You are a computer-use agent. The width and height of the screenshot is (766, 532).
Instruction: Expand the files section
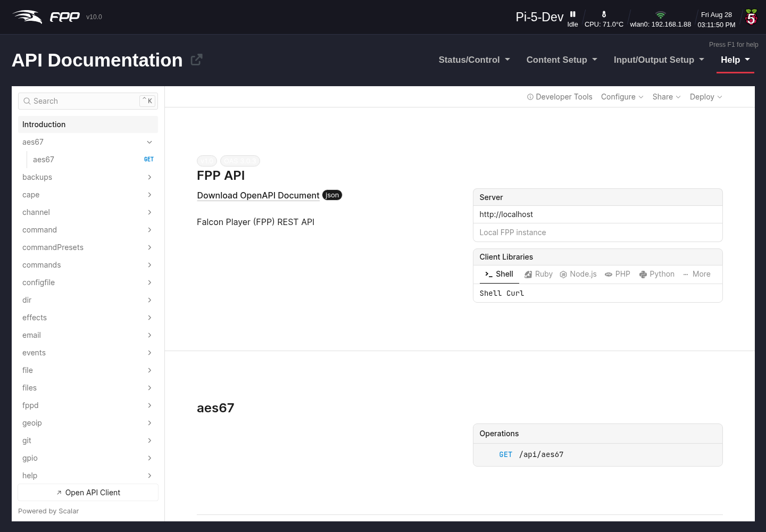coord(88,388)
